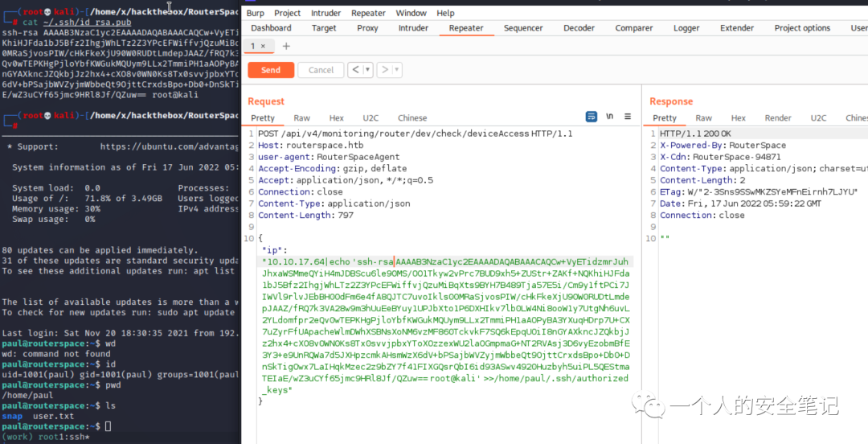The width and height of the screenshot is (868, 444).
Task: Click the Content-Length: 797 request header
Action: coord(305,215)
